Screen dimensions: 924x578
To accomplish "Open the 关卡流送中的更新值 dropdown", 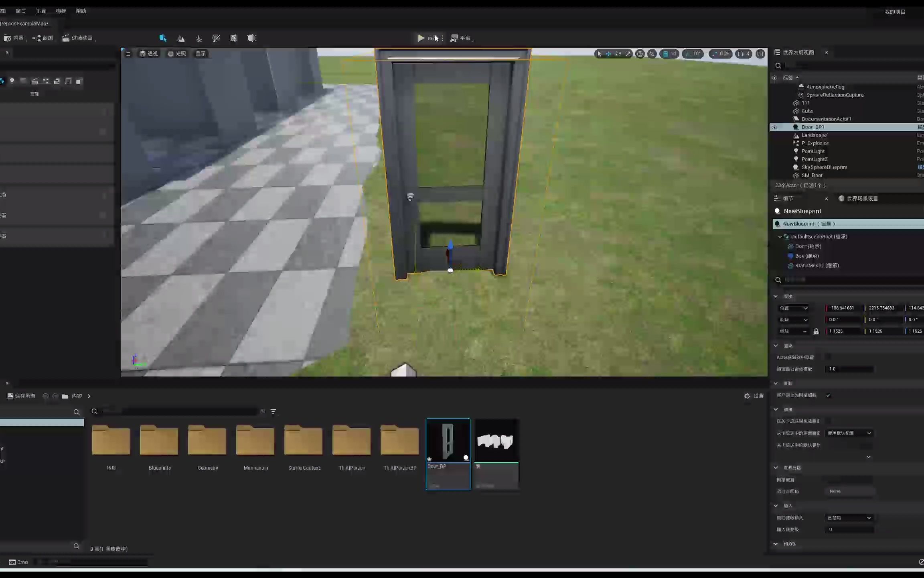I will click(849, 433).
